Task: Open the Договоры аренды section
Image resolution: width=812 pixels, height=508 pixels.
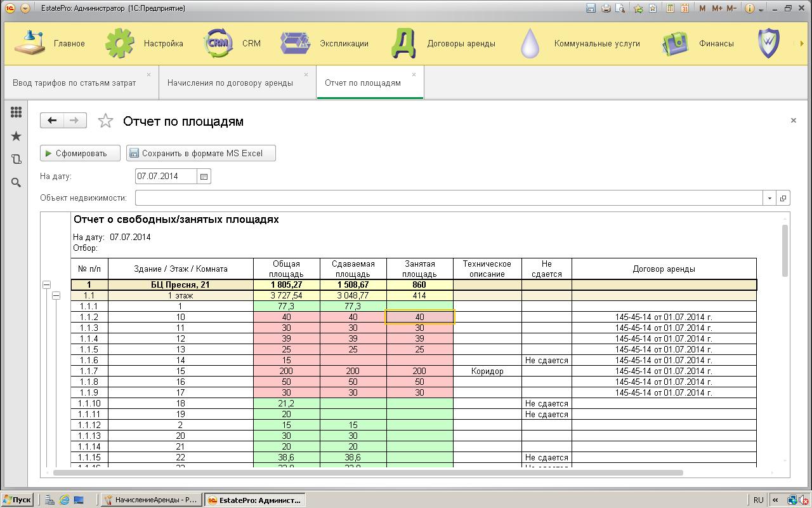Action: (443, 43)
